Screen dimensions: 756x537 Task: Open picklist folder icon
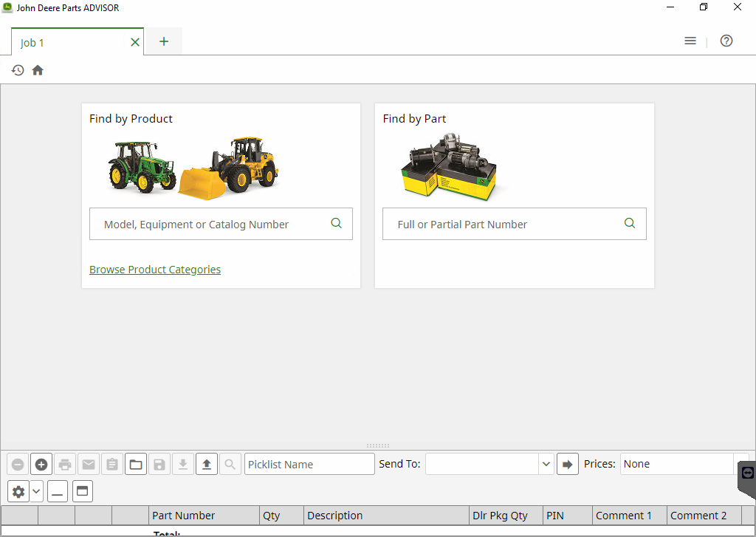tap(136, 465)
